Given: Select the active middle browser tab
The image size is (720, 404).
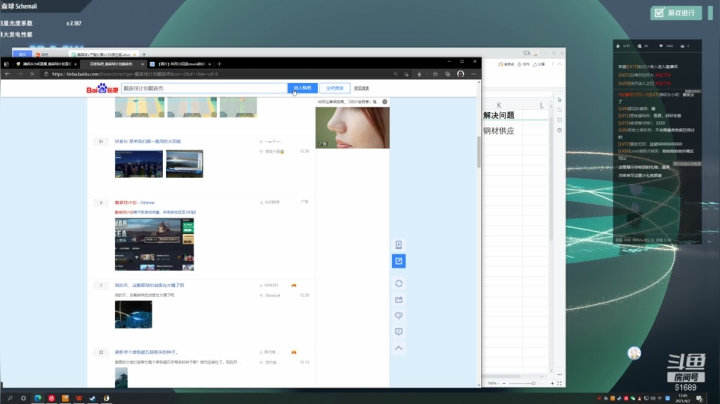Looking at the screenshot, I should (112, 64).
